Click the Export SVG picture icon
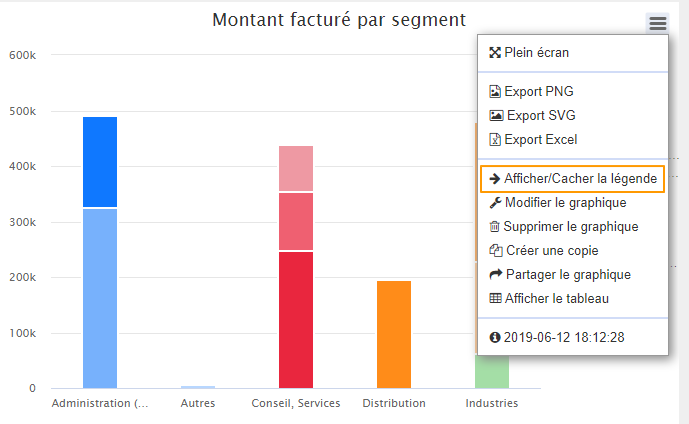Image resolution: width=689 pixels, height=424 pixels. coord(495,115)
